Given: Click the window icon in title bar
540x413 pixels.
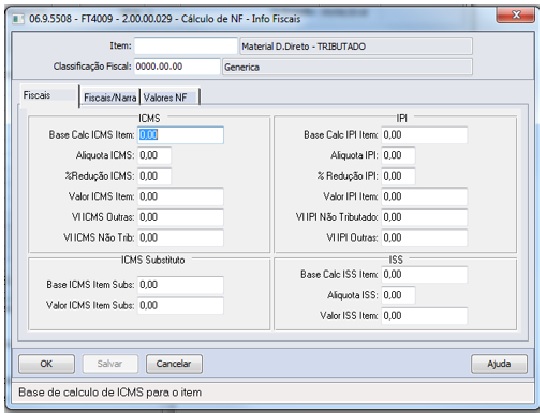Looking at the screenshot, I should tap(18, 19).
